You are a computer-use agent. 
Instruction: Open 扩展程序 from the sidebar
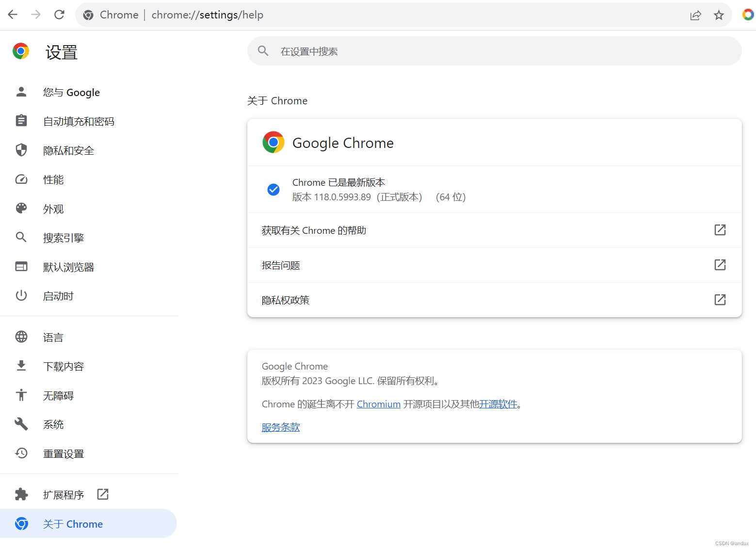89,495
